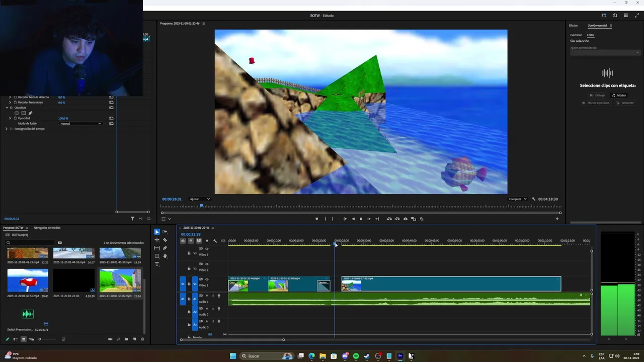Expand Recortar hacia la derecha property

(10, 97)
